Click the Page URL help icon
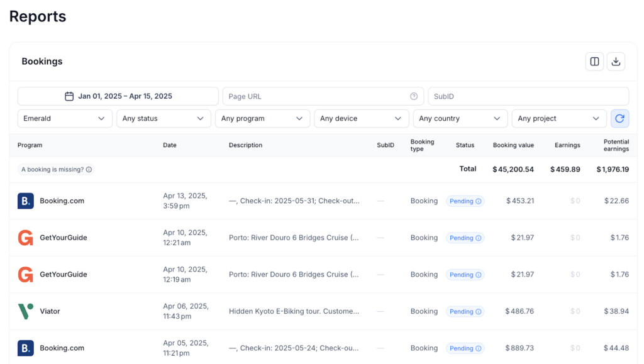The width and height of the screenshot is (644, 364). [414, 96]
